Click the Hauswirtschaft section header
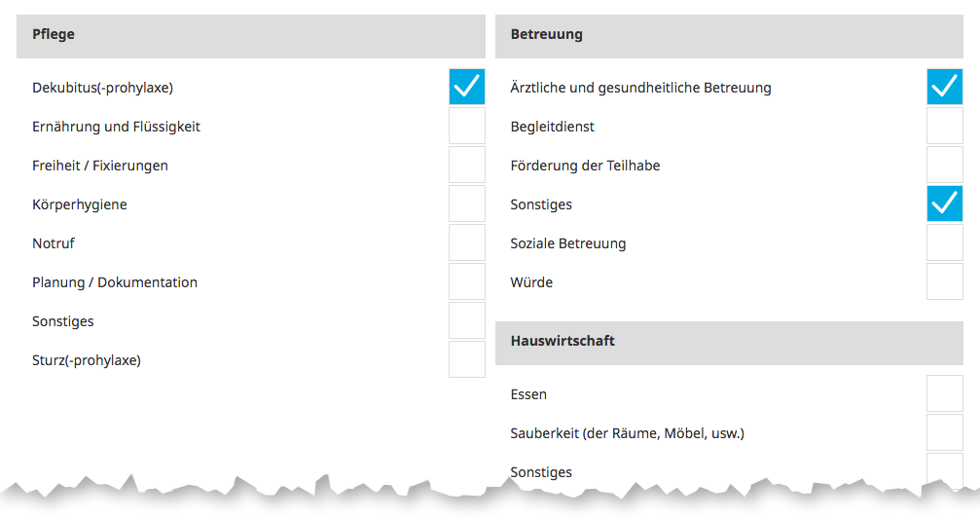 729,342
